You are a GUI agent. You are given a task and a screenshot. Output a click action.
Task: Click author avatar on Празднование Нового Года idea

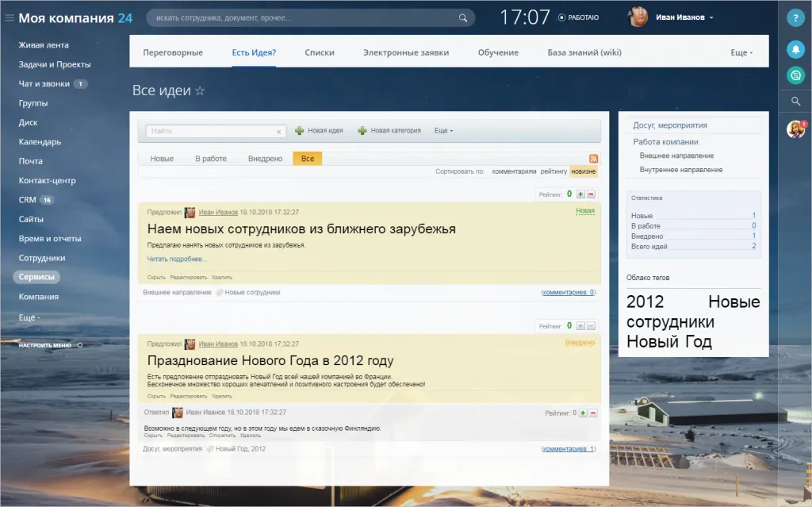point(190,344)
